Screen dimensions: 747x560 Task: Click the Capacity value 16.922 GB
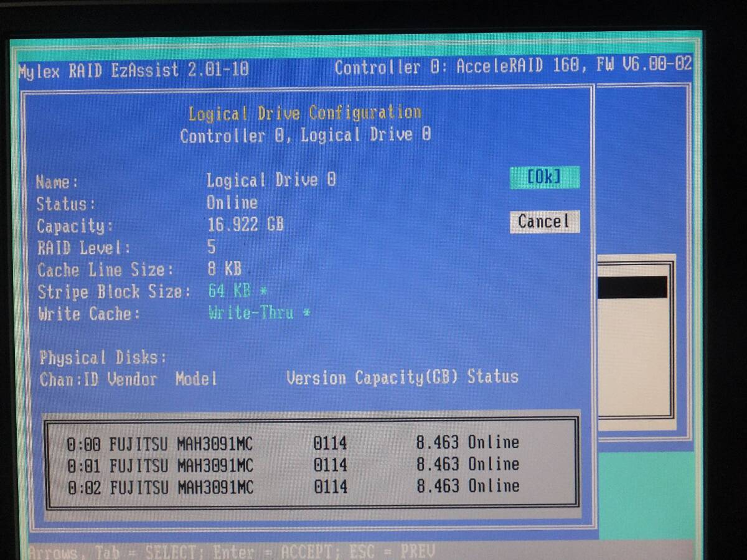tap(245, 225)
